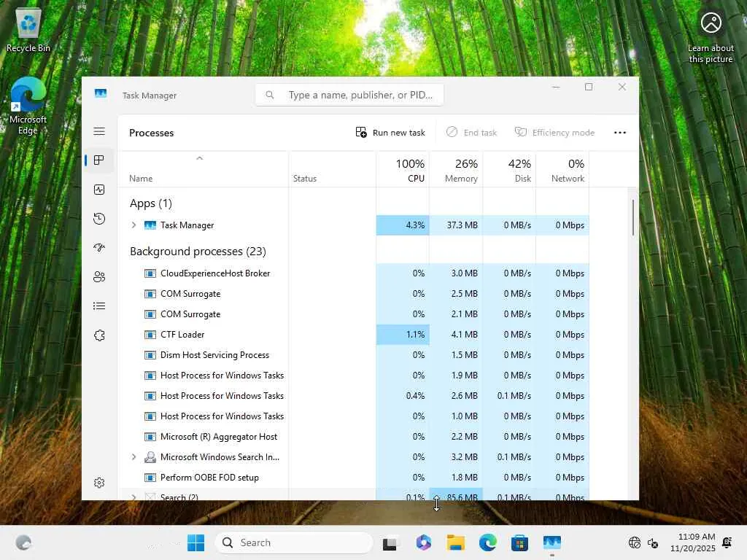Open File Explorer from the taskbar
747x560 pixels.
pos(455,542)
